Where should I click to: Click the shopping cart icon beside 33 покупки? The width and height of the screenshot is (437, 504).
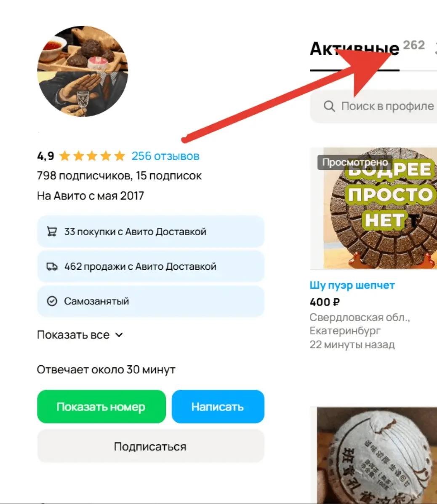(52, 231)
